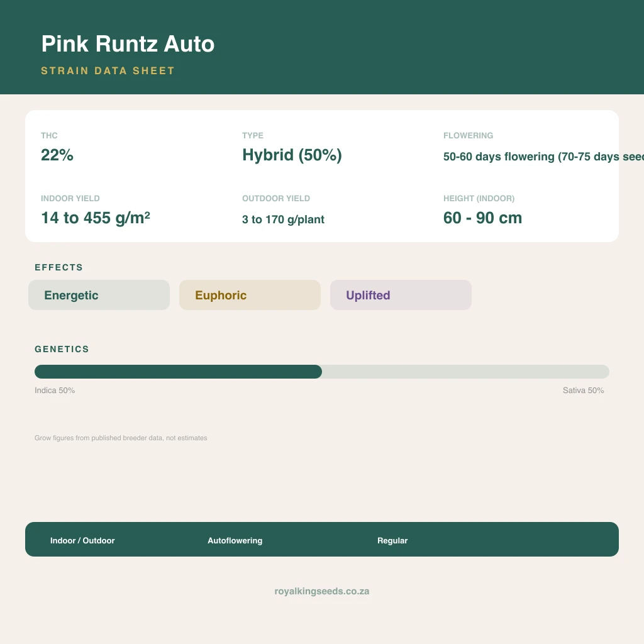Click the breeder data footnote
The image size is (644, 644).
(121, 438)
